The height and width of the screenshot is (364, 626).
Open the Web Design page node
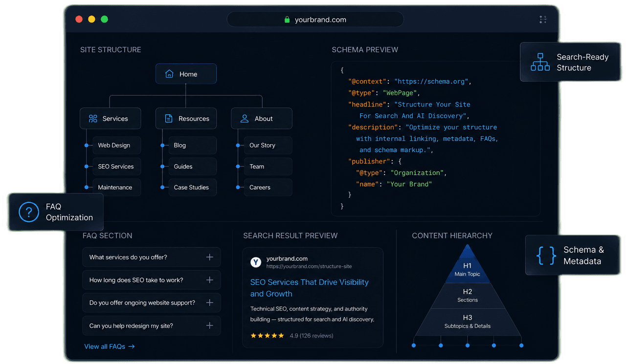coord(116,145)
